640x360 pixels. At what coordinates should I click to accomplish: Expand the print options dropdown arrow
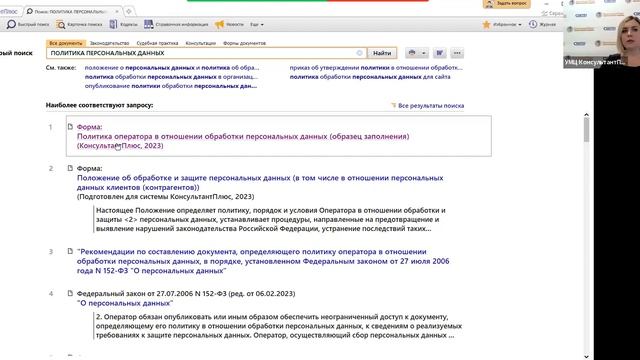pos(424,53)
